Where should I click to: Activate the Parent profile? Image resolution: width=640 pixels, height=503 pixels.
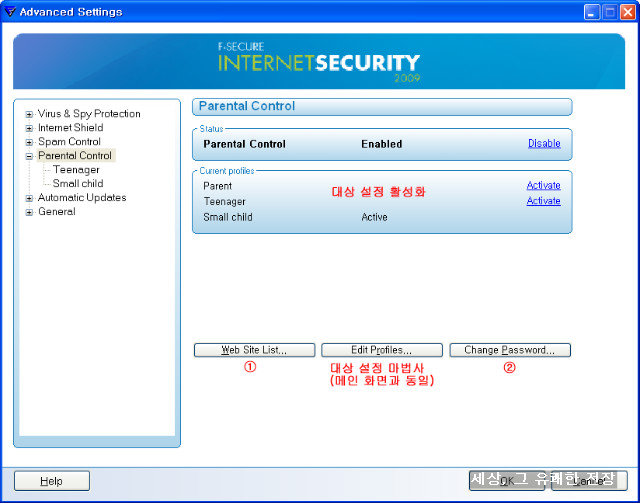pyautogui.click(x=543, y=185)
